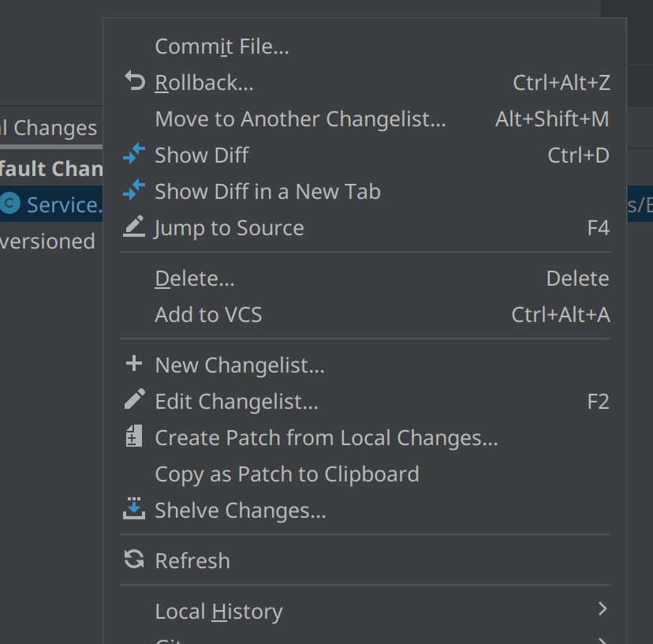The image size is (653, 644).
Task: Click the Shelve Changes download icon
Action: [x=134, y=508]
